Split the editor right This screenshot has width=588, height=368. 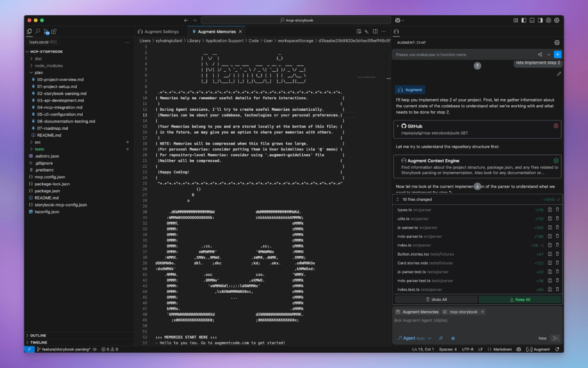[x=375, y=32]
